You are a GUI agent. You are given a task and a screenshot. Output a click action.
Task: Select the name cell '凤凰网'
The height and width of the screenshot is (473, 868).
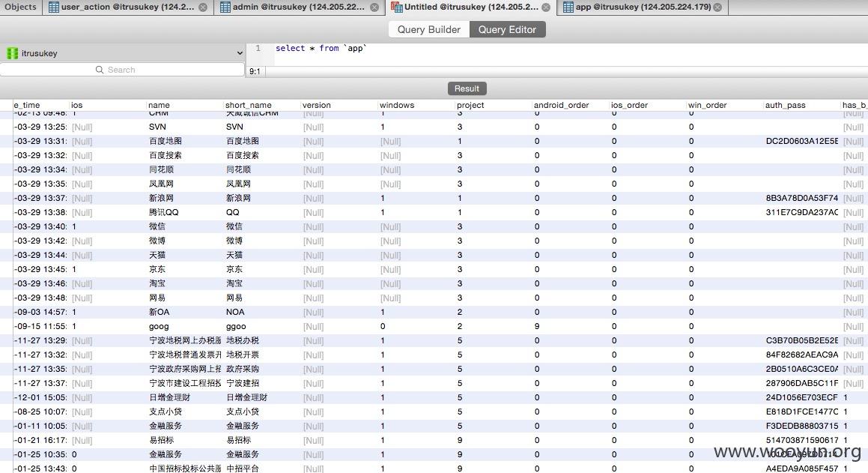point(161,184)
